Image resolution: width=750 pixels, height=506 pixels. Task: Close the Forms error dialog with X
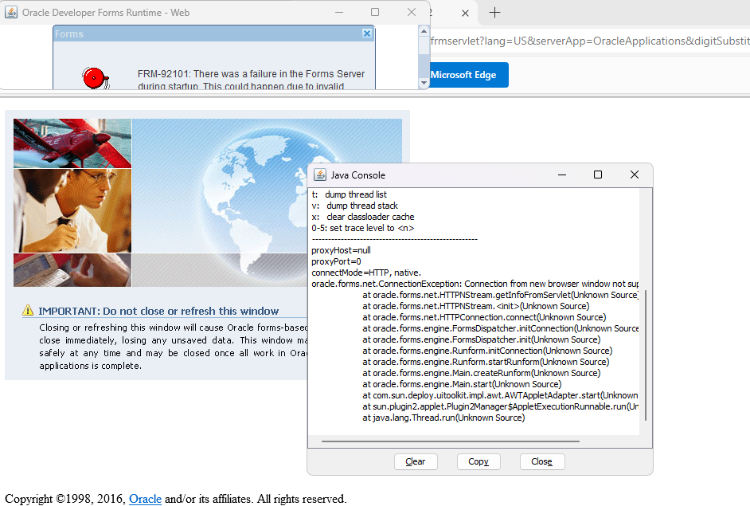(367, 34)
